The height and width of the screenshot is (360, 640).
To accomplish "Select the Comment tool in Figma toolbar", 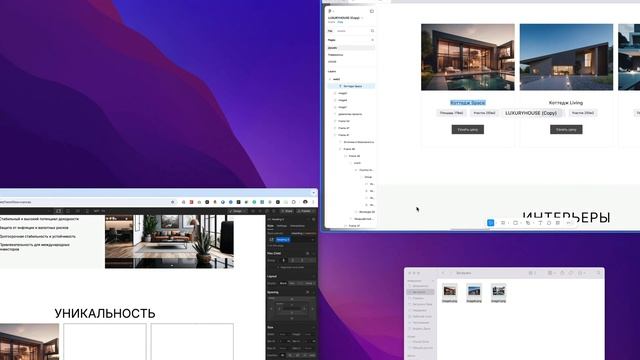I will coord(549,223).
